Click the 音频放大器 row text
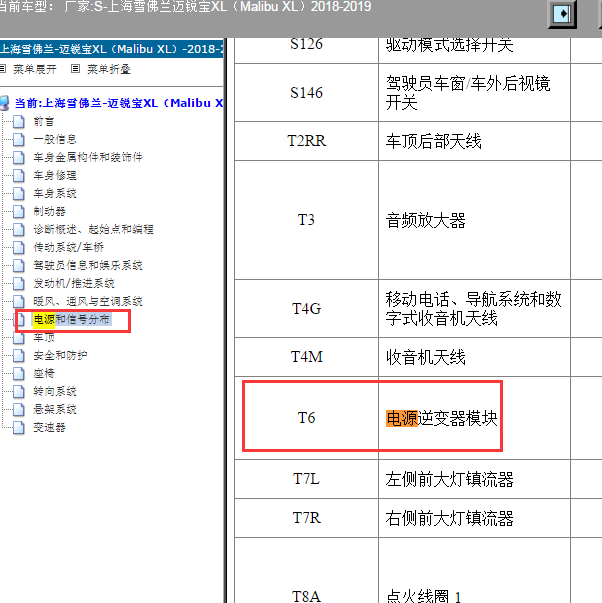The image size is (602, 603). click(426, 220)
